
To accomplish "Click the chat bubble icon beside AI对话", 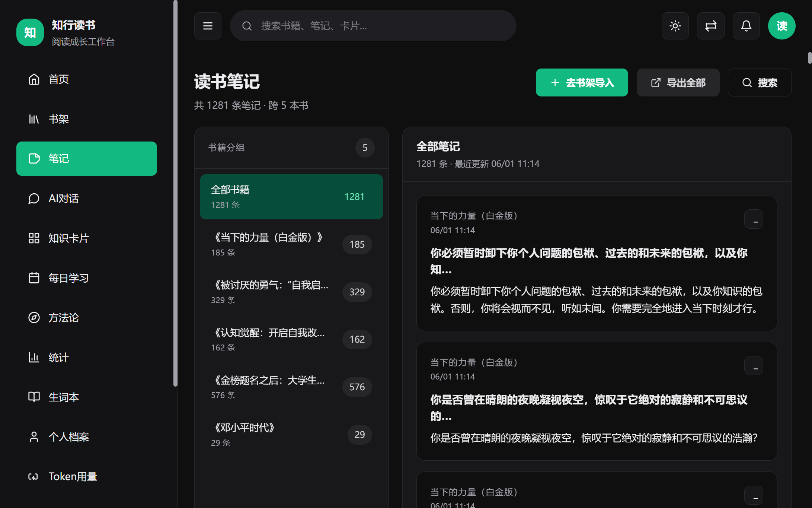I will (34, 199).
